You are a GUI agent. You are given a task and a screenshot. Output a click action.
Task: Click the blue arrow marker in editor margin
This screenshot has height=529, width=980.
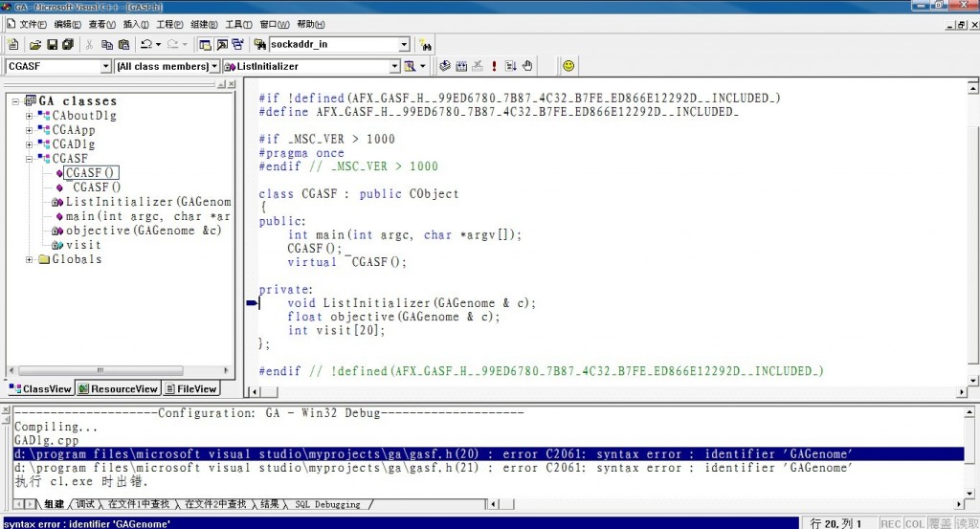tap(252, 303)
